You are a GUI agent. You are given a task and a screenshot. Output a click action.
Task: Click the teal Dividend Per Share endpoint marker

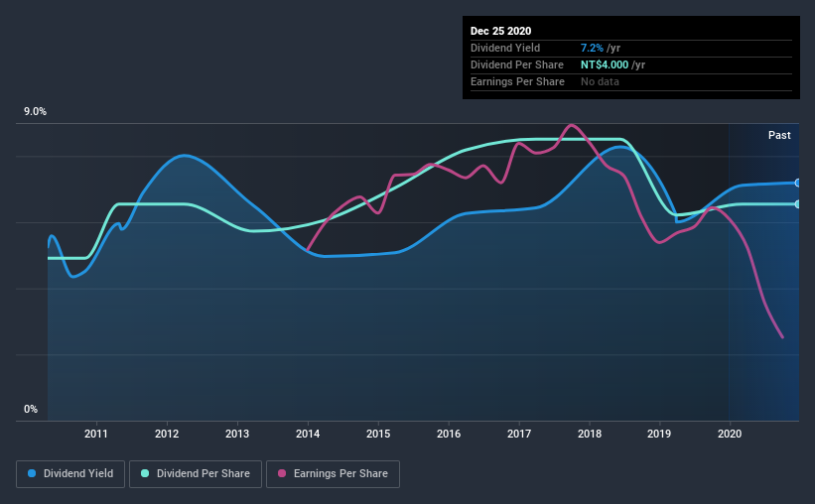click(798, 204)
